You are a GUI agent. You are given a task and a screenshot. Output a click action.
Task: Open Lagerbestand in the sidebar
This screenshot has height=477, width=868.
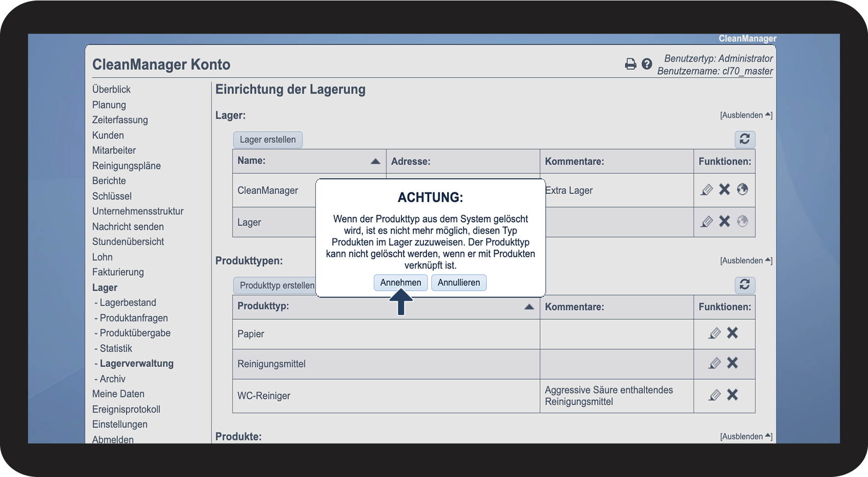(128, 303)
